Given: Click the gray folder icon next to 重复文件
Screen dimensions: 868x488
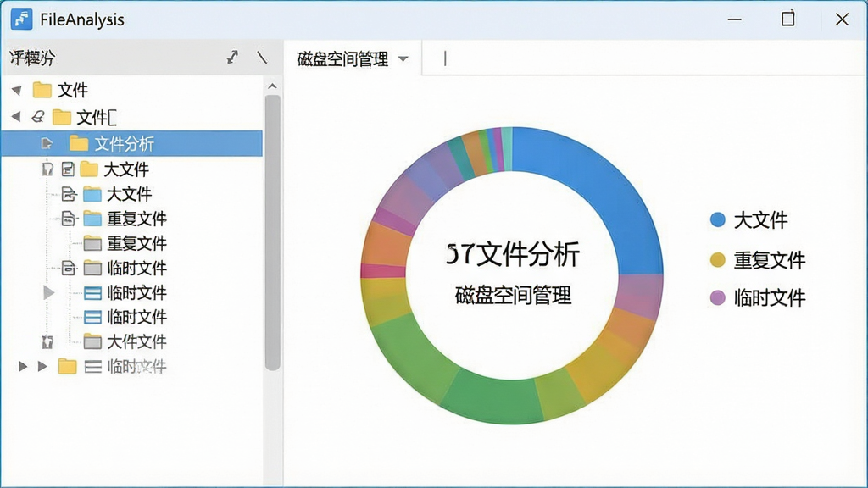Looking at the screenshot, I should 92,243.
